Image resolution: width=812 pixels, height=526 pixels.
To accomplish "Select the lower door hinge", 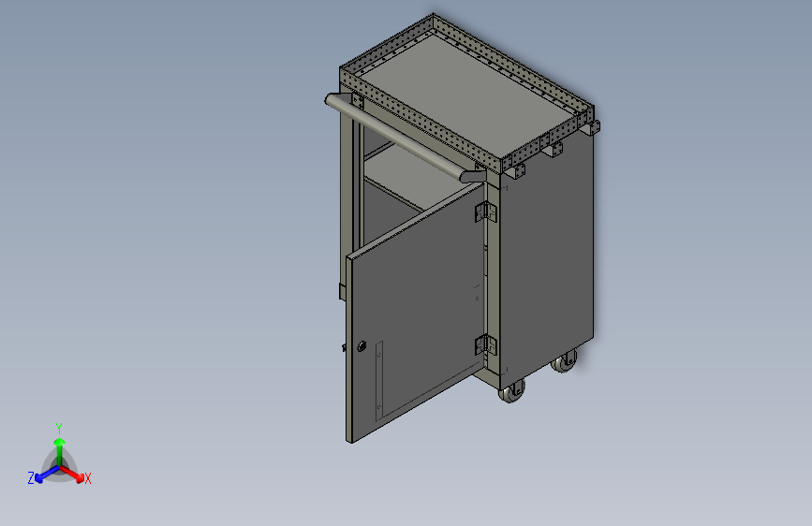I will tap(485, 344).
